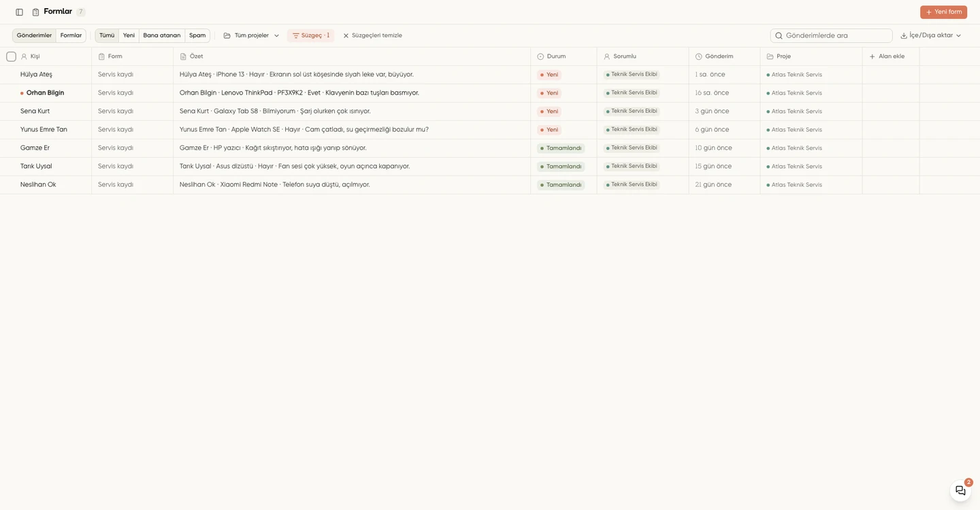This screenshot has height=510, width=980.
Task: Click the Kişi column person icon
Action: 24,56
